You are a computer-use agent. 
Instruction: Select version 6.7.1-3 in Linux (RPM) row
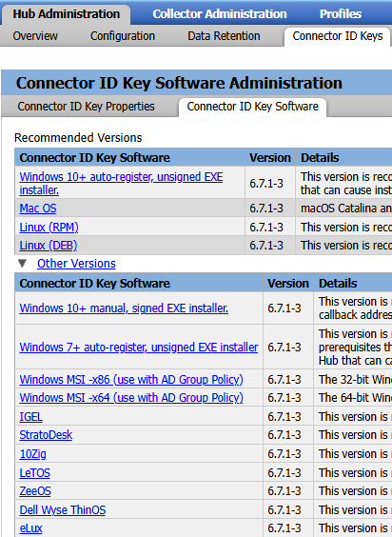(x=266, y=227)
